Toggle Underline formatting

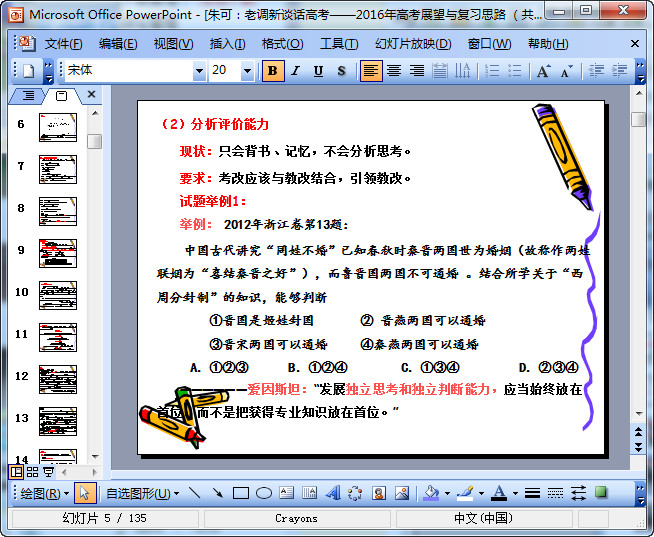coord(318,71)
